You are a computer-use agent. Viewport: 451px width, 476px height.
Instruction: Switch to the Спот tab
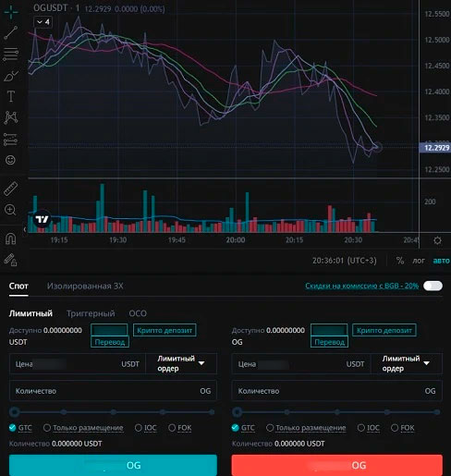pyautogui.click(x=18, y=286)
